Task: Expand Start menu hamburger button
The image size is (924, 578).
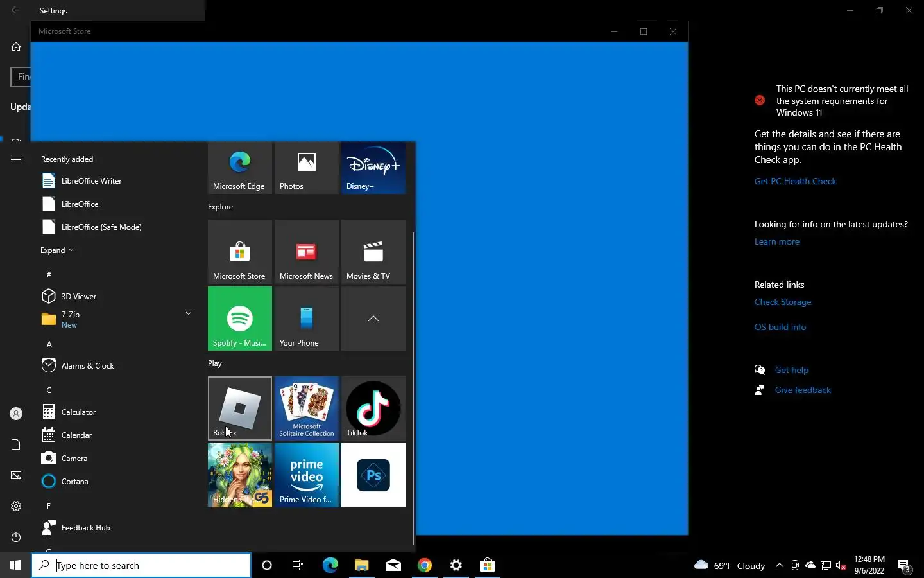Action: (16, 159)
